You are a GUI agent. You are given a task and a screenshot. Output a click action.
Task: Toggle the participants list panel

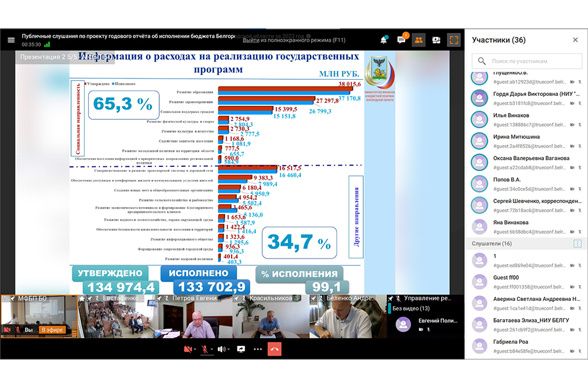[419, 40]
